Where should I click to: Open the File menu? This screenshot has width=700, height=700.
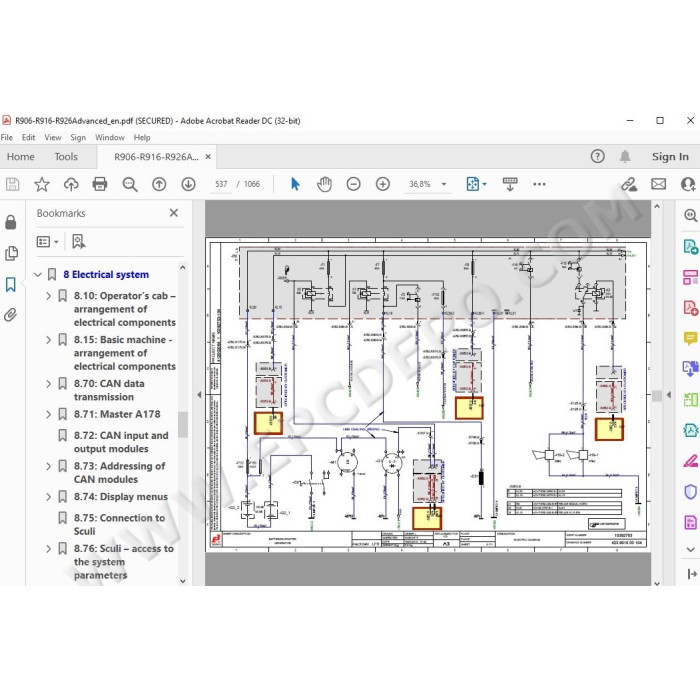pyautogui.click(x=7, y=138)
